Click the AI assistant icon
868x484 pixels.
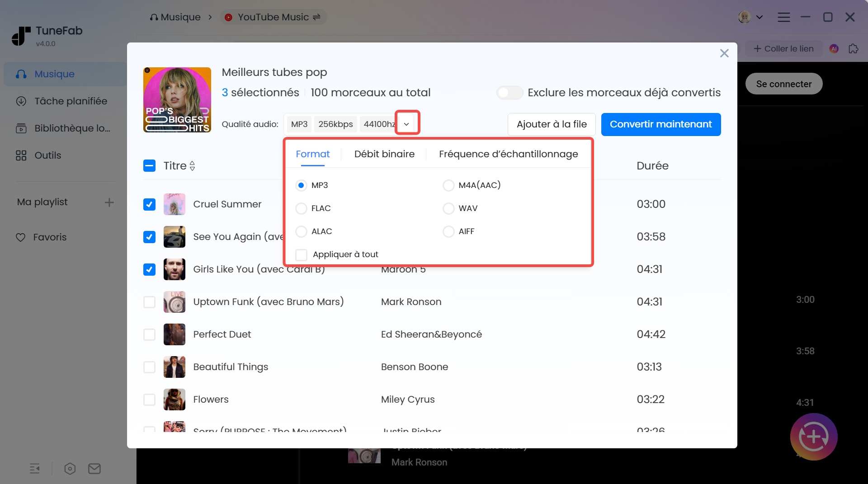pyautogui.click(x=833, y=48)
